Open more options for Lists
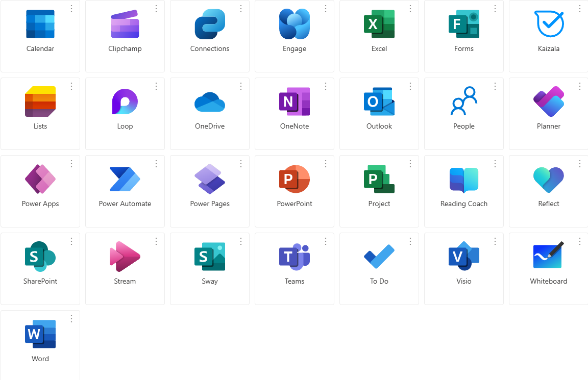Screen dimensions: 588x380 [71, 86]
